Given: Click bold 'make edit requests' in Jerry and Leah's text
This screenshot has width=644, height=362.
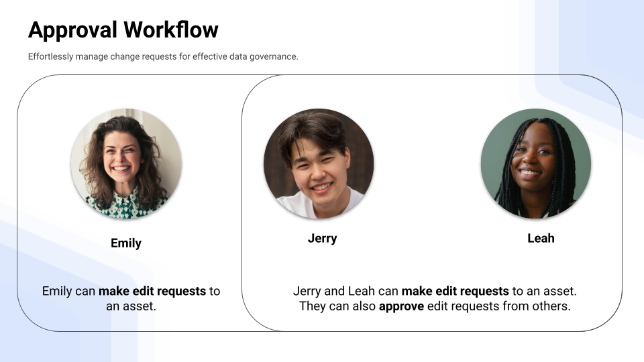Looking at the screenshot, I should 455,291.
